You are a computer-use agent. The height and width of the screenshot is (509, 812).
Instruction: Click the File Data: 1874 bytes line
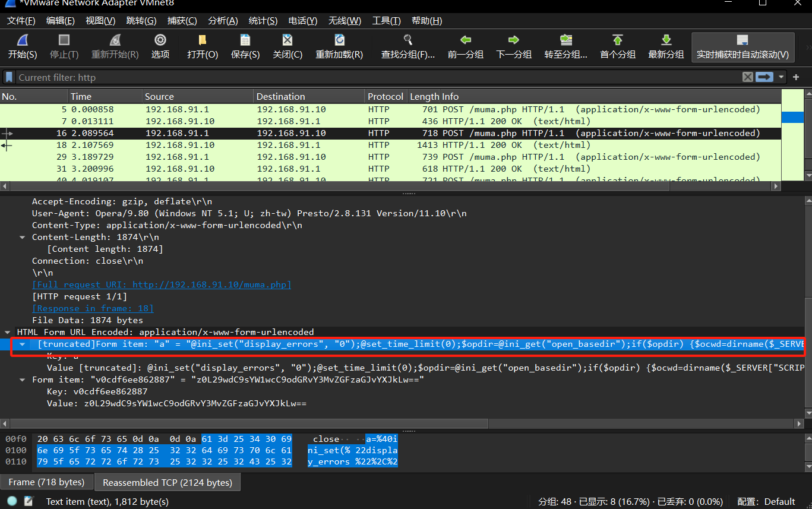click(87, 320)
